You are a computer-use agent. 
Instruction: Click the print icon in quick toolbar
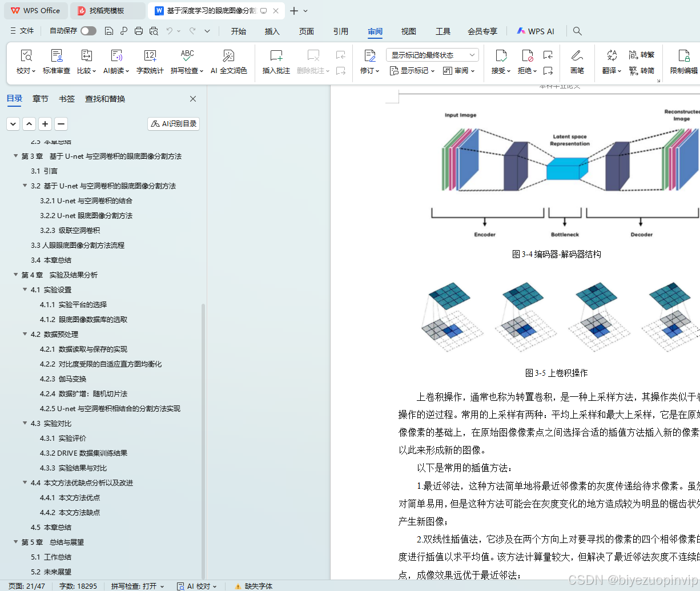[139, 31]
